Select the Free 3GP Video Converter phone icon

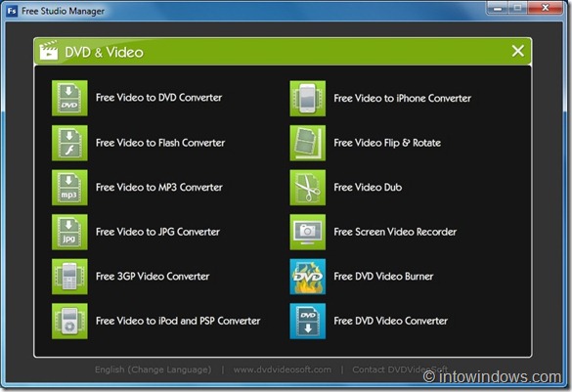(x=69, y=277)
